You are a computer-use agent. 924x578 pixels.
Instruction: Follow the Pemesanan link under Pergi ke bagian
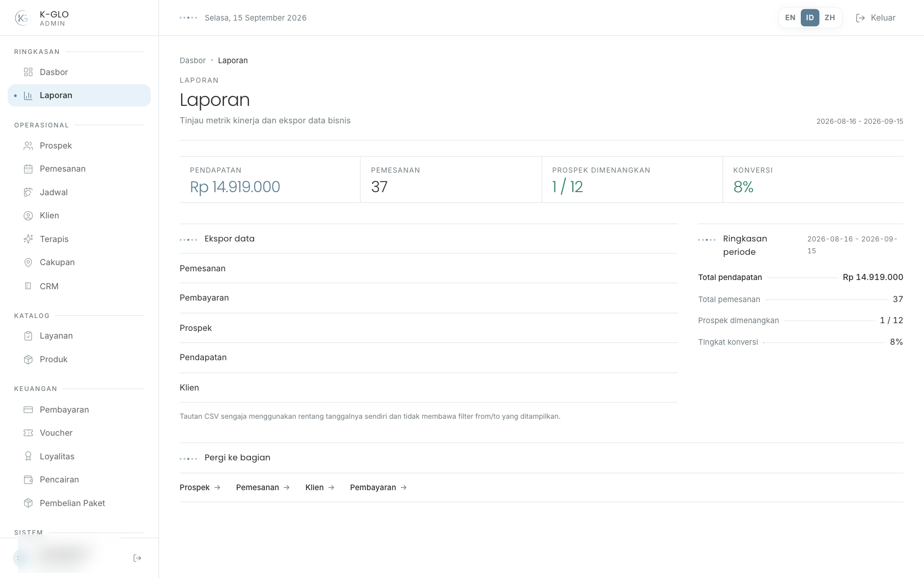point(263,488)
